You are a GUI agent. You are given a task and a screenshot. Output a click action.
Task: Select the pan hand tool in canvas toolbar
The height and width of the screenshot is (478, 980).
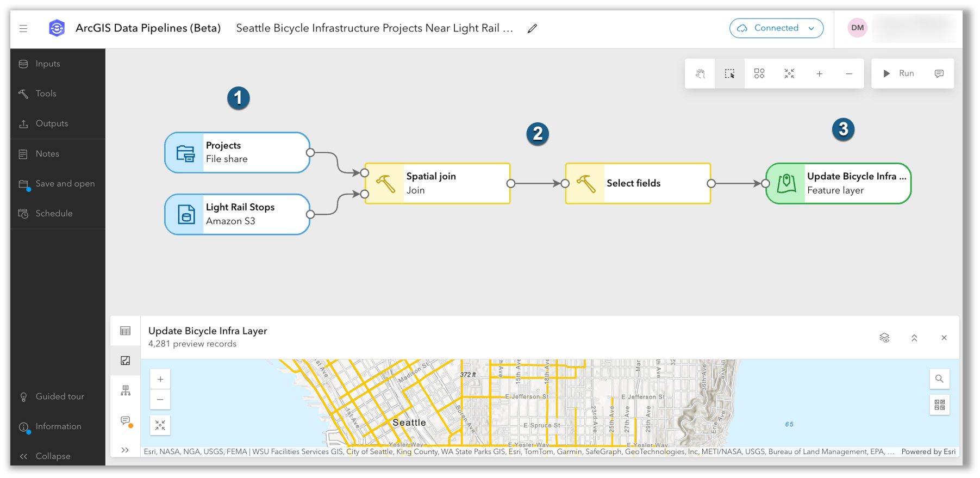point(700,74)
